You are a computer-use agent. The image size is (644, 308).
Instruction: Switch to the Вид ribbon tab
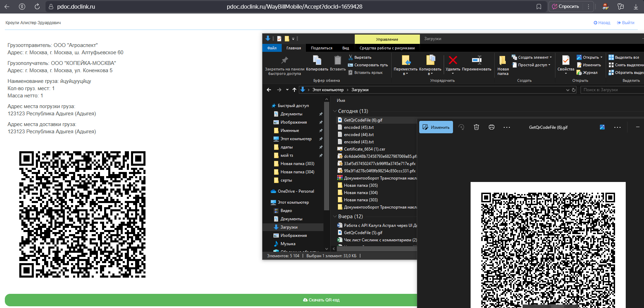click(346, 48)
